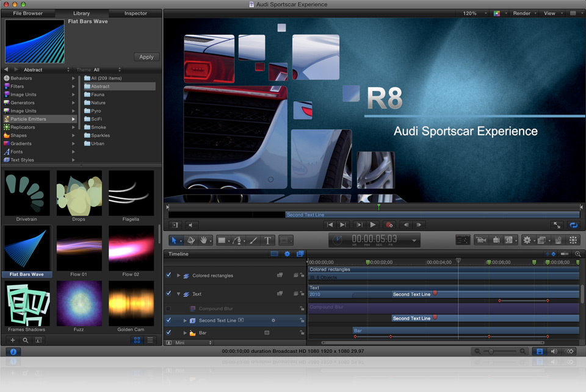The width and height of the screenshot is (586, 392).
Task: Select the Paint Stroke tool
Action: pyautogui.click(x=253, y=241)
